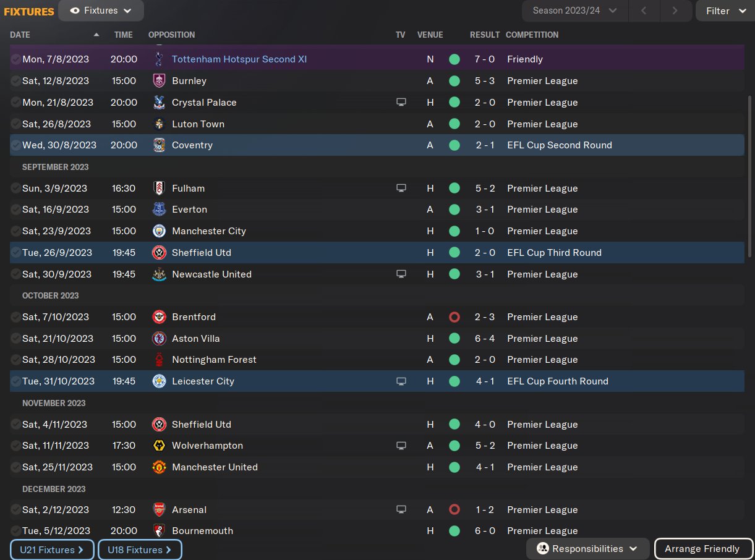Sort by the Competition column header
The width and height of the screenshot is (755, 560).
pos(532,35)
